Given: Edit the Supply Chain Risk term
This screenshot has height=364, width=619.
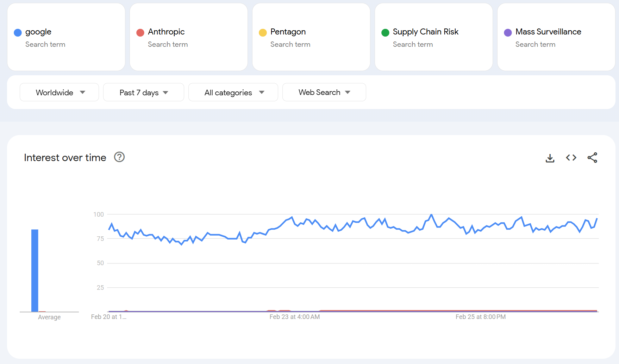Looking at the screenshot, I should tap(425, 32).
